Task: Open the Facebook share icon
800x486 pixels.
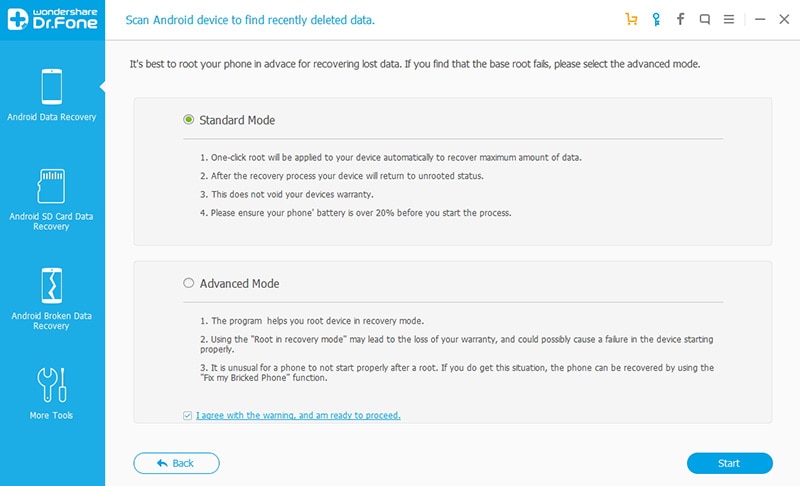Action: [x=681, y=19]
